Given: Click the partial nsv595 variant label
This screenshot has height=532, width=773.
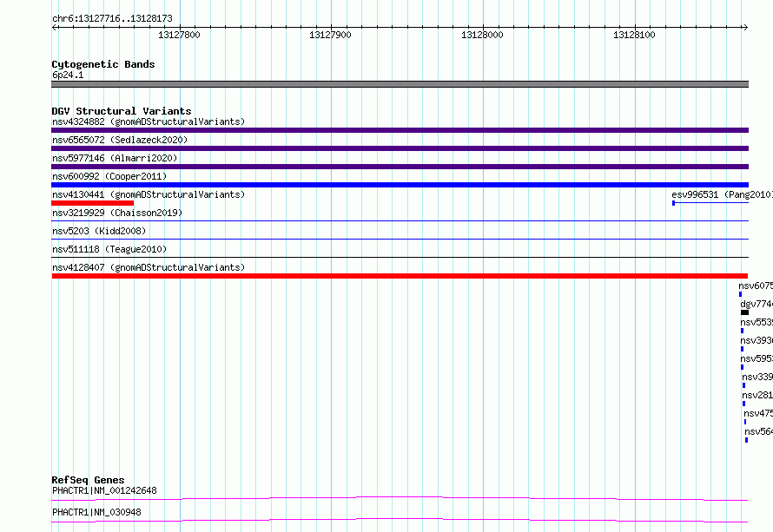Looking at the screenshot, I should [x=756, y=358].
